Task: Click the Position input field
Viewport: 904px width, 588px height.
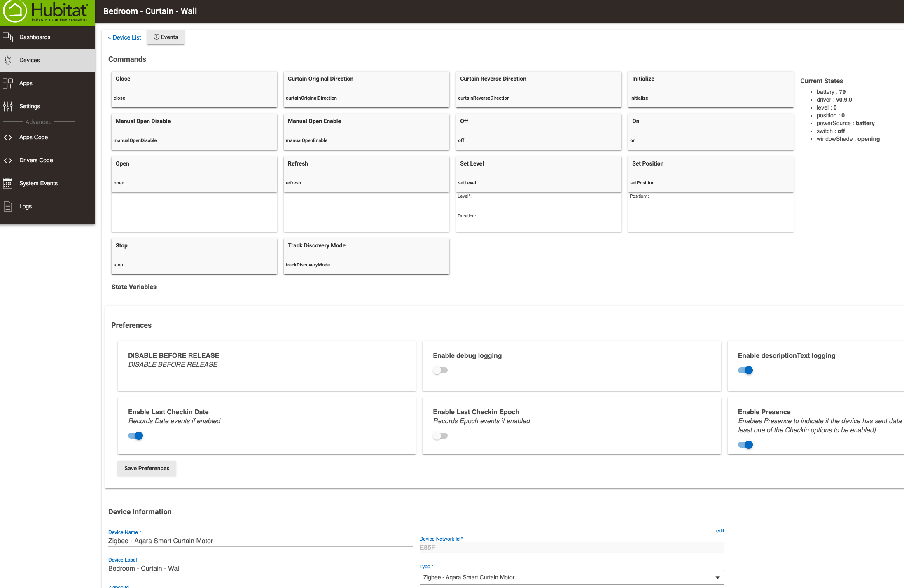Action: click(704, 205)
